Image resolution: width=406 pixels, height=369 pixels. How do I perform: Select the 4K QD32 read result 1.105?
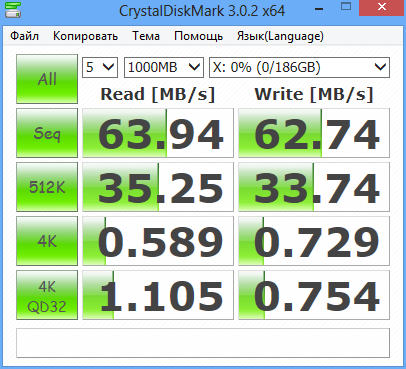point(158,295)
